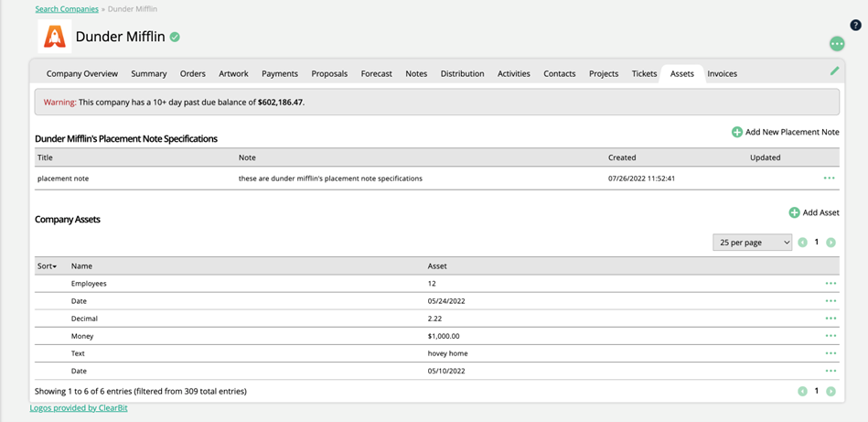
Task: Switch to the Distribution tab
Action: coord(462,73)
